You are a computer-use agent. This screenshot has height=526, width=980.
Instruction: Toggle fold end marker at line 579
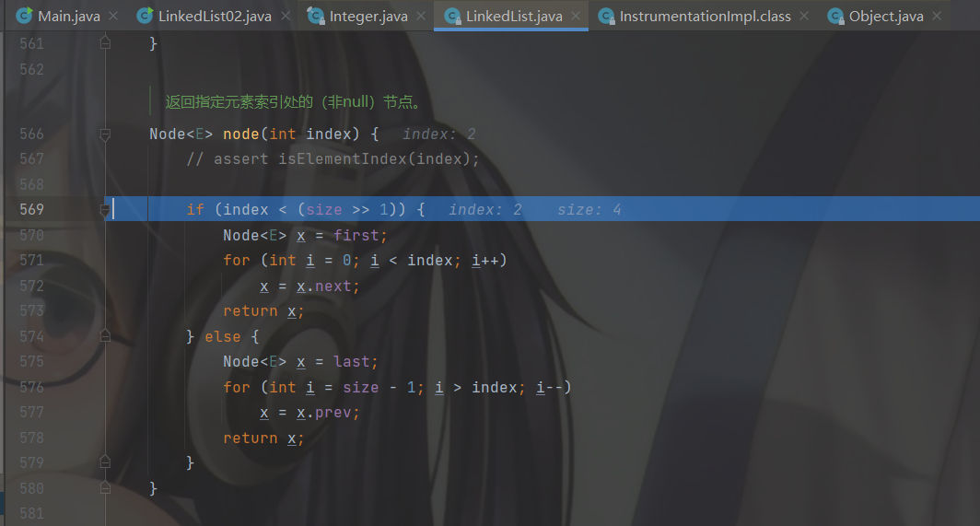click(x=105, y=462)
